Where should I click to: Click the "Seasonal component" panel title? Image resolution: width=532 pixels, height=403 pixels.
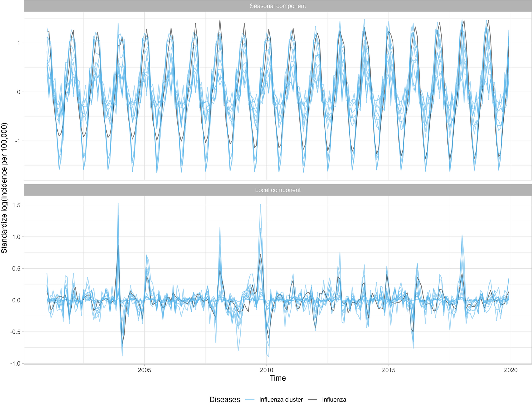click(278, 6)
